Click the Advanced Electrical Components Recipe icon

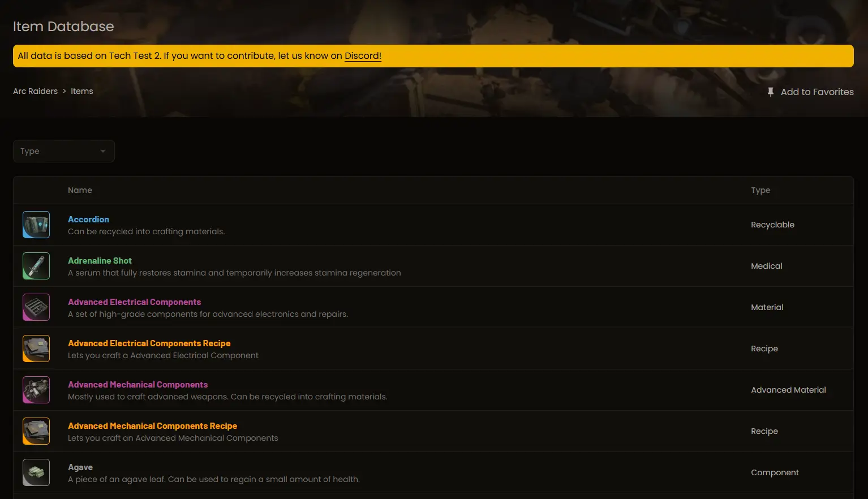point(36,349)
